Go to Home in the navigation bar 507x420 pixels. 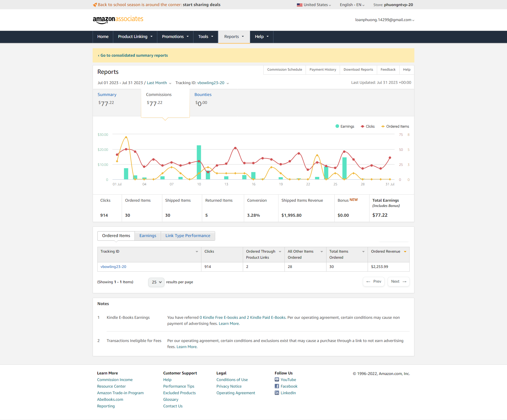[x=103, y=37]
